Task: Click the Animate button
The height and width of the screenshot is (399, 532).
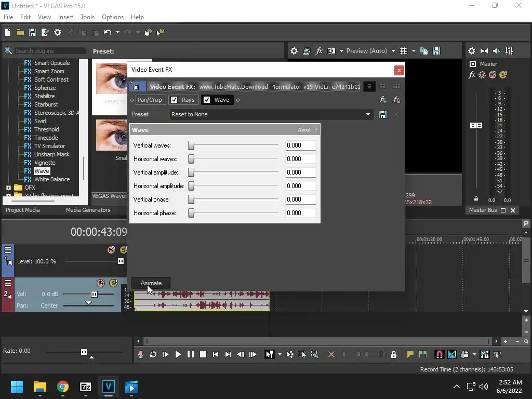Action: point(151,283)
